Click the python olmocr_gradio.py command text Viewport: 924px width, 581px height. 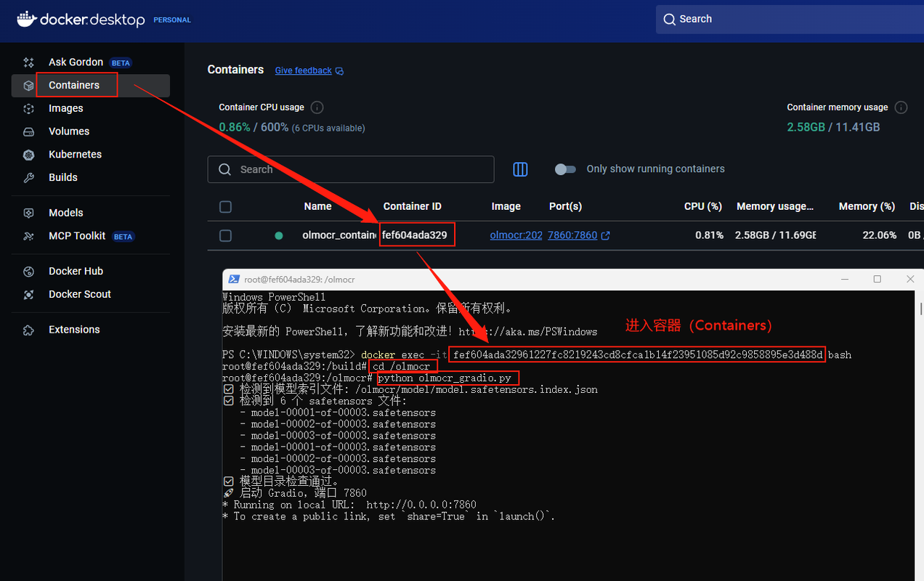[445, 378]
